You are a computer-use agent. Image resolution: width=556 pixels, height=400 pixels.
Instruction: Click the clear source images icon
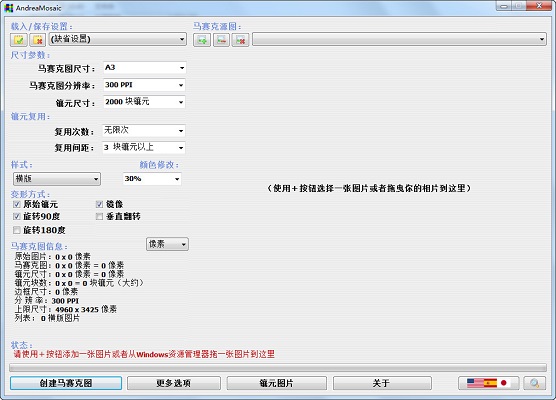click(240, 40)
